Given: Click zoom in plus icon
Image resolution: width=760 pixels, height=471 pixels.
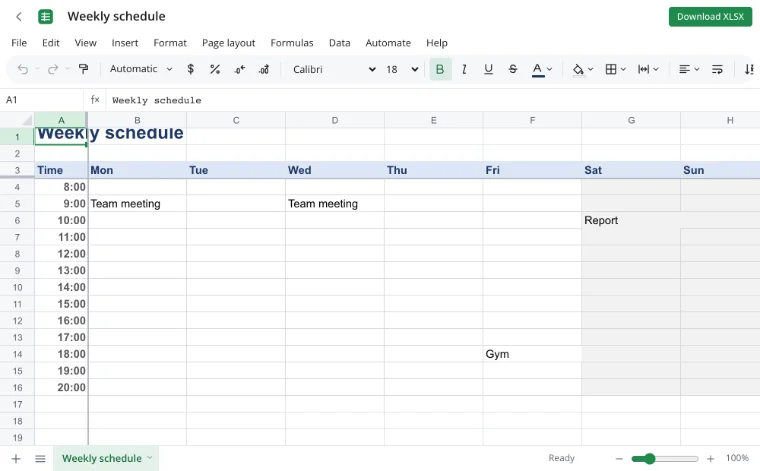Looking at the screenshot, I should [711, 458].
